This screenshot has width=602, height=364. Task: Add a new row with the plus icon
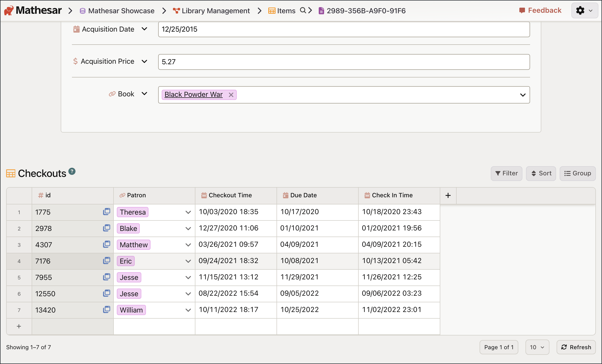click(19, 326)
